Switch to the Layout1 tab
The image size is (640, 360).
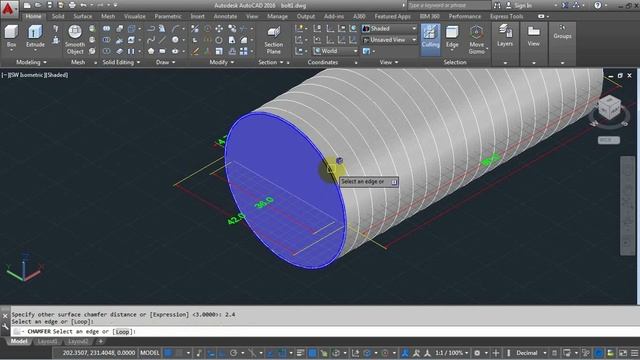coord(48,341)
